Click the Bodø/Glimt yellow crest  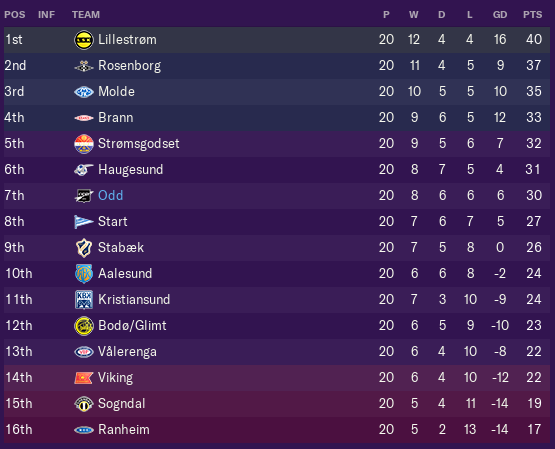tap(84, 326)
